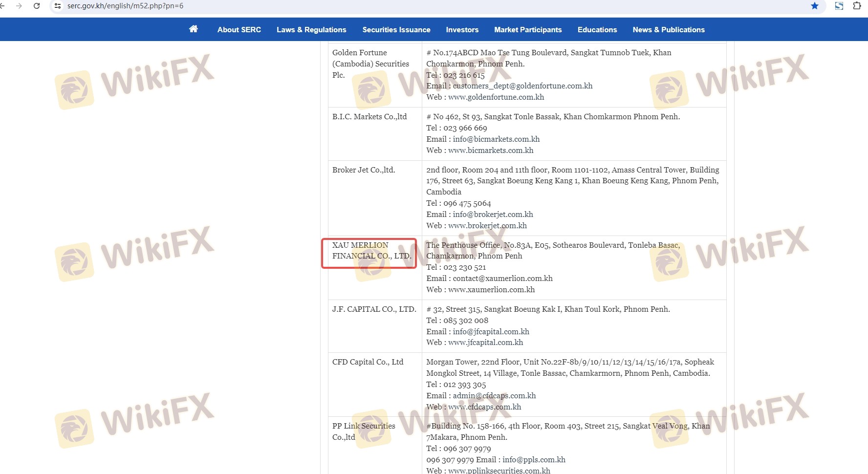Click the site information icon in address bar
Image resolution: width=868 pixels, height=474 pixels.
58,6
